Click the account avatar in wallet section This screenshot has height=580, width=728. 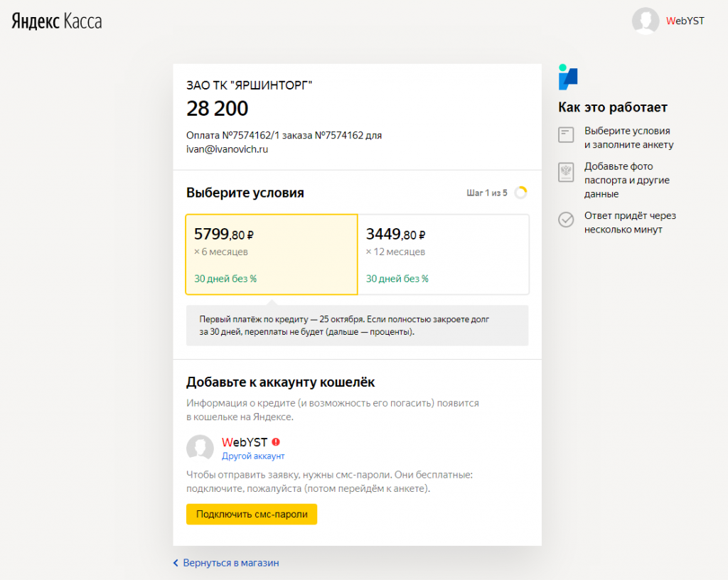(x=200, y=449)
